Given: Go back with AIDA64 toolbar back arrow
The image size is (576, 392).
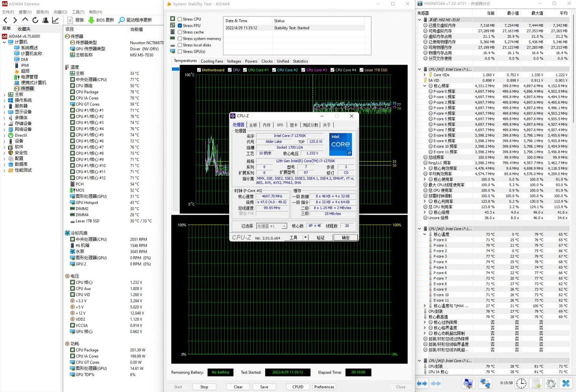Looking at the screenshot, I should click(5, 20).
